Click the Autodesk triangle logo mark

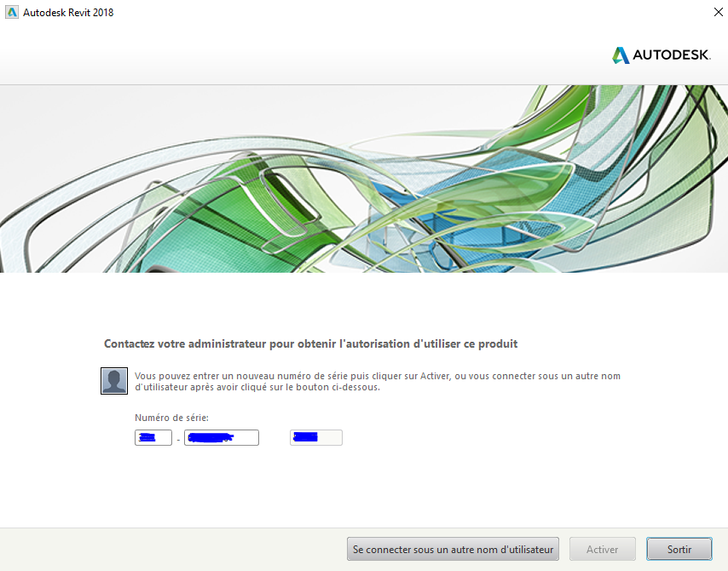[621, 55]
